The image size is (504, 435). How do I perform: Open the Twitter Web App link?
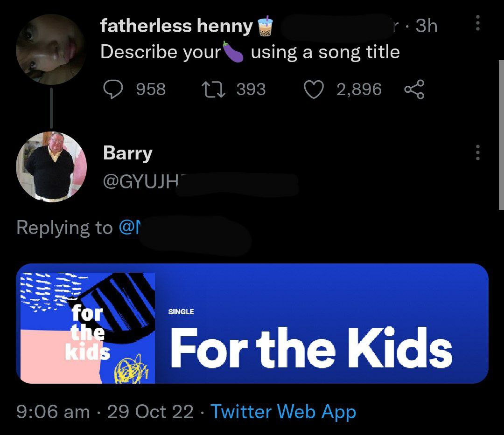(x=283, y=412)
